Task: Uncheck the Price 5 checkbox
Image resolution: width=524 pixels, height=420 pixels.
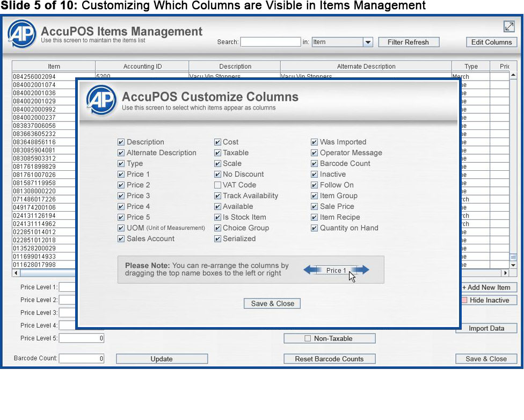Action: pyautogui.click(x=121, y=217)
